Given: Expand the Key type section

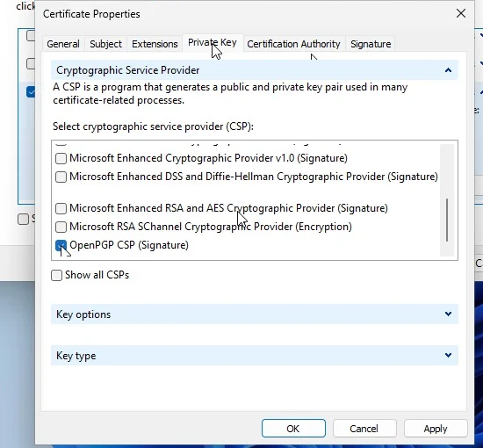Looking at the screenshot, I should tap(448, 355).
